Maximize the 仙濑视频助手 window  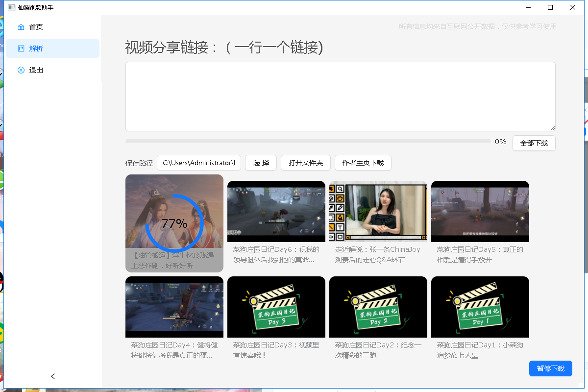(x=550, y=7)
